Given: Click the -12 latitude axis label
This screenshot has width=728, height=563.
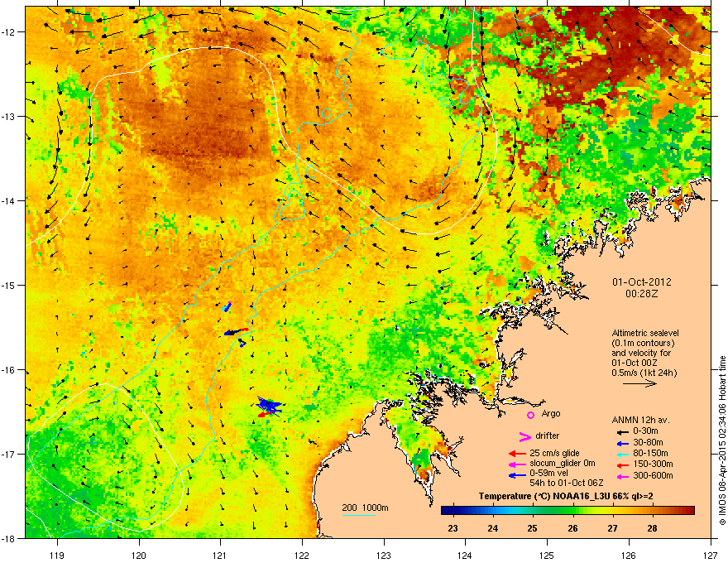Looking at the screenshot, I should pyautogui.click(x=8, y=32).
